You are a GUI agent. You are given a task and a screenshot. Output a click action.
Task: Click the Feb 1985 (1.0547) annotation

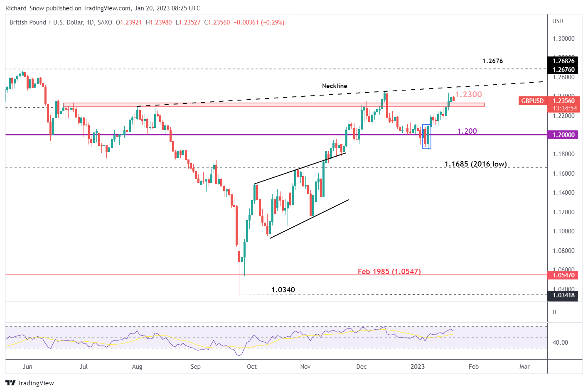tap(389, 272)
